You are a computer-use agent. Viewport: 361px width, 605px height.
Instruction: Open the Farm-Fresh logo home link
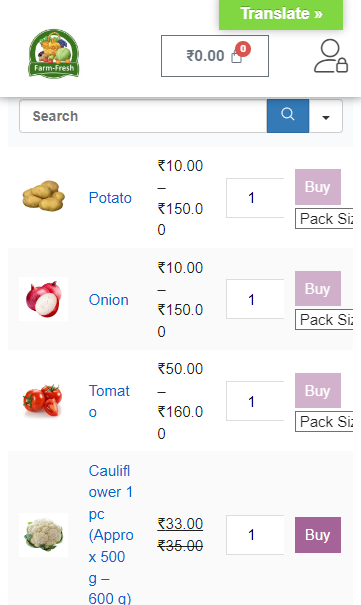[x=54, y=53]
